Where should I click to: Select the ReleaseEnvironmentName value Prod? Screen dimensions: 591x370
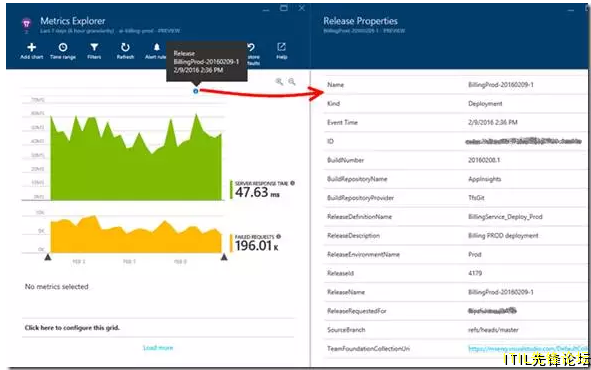click(475, 254)
